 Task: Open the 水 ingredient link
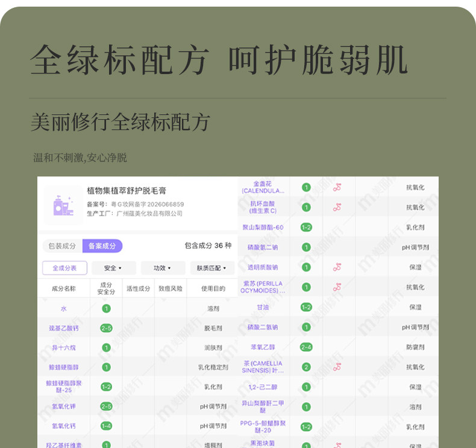(x=64, y=309)
